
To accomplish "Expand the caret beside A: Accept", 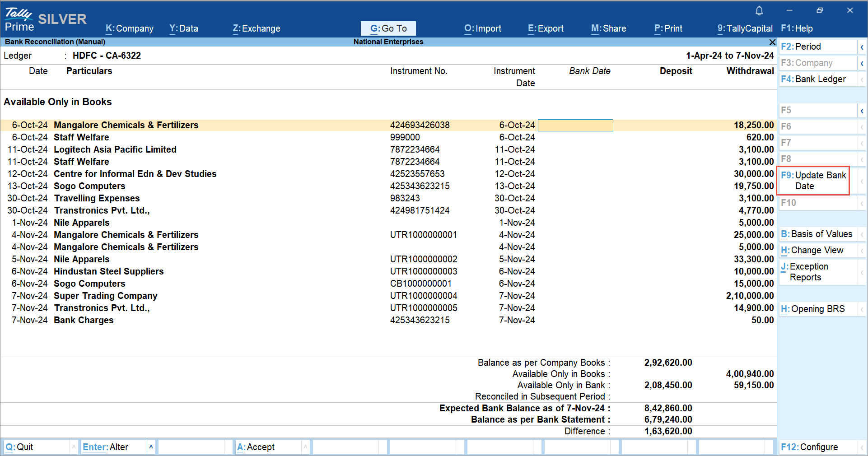I will [306, 447].
